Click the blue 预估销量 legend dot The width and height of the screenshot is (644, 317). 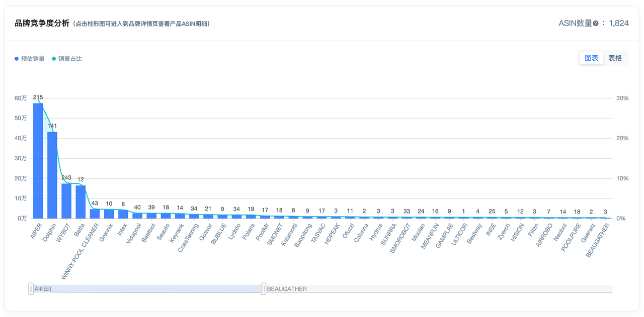(17, 59)
